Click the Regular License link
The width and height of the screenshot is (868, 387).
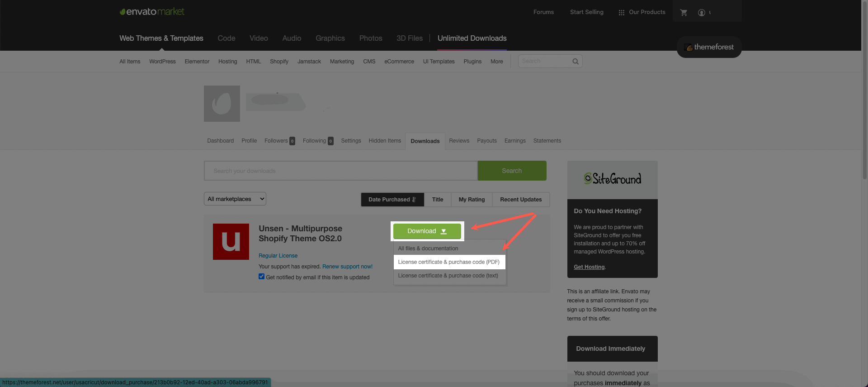278,256
